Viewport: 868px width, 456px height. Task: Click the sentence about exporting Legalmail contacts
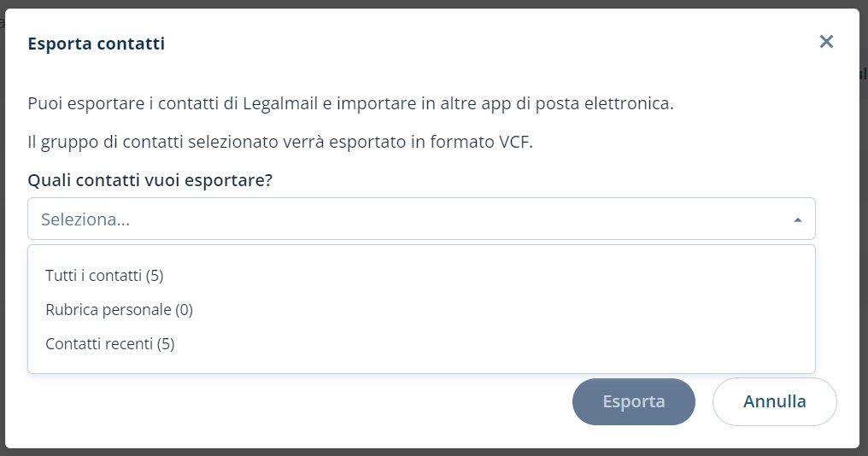[350, 105]
